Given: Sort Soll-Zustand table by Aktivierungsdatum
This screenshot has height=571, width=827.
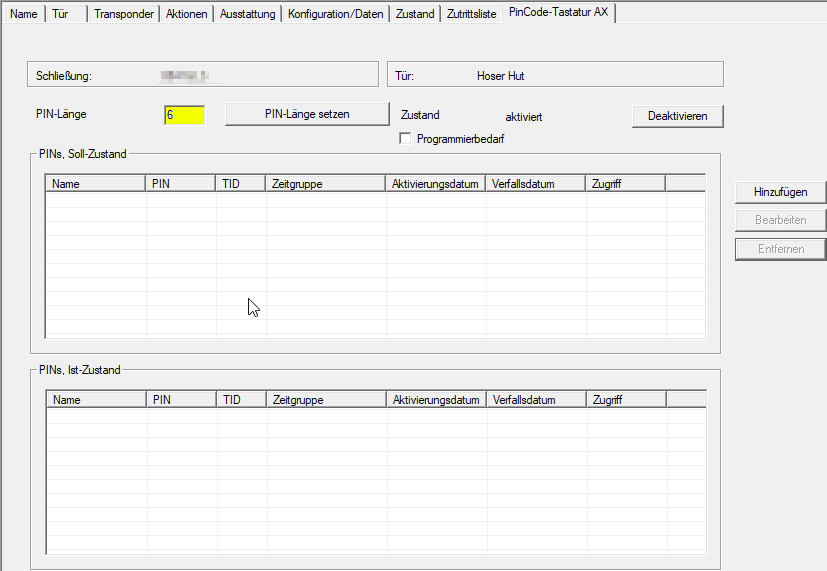Looking at the screenshot, I should tap(435, 184).
